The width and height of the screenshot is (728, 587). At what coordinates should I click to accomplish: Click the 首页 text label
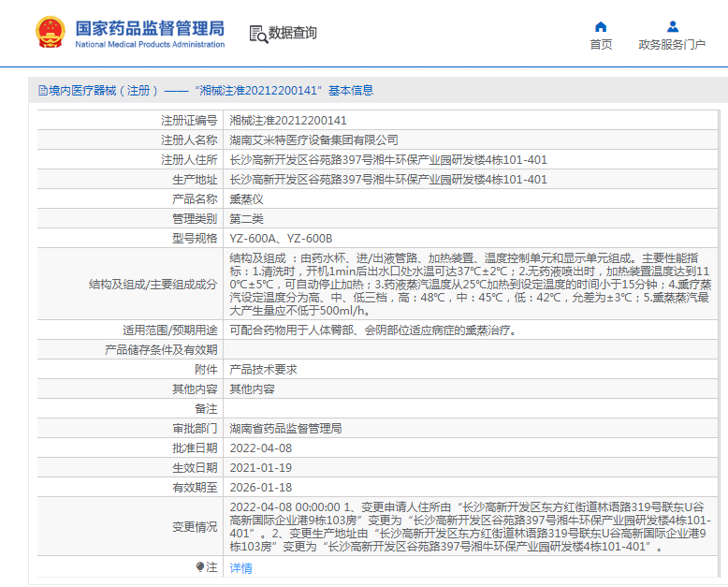coord(601,45)
